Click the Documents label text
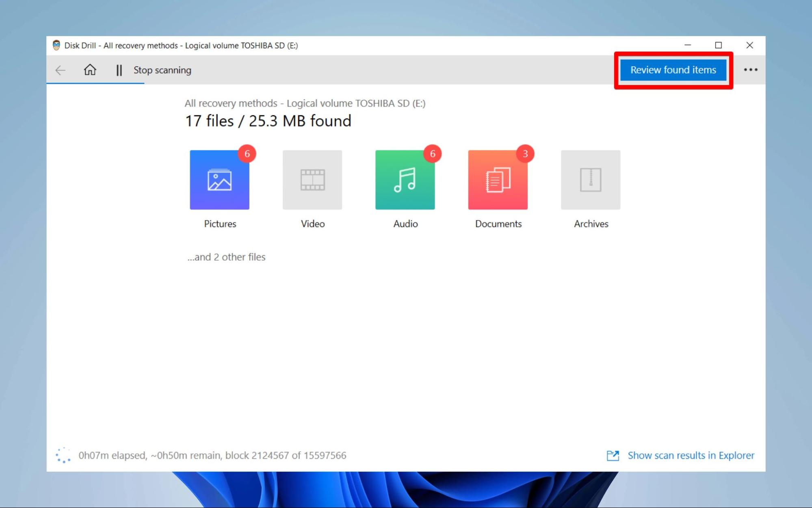Image resolution: width=812 pixels, height=508 pixels. (x=498, y=224)
